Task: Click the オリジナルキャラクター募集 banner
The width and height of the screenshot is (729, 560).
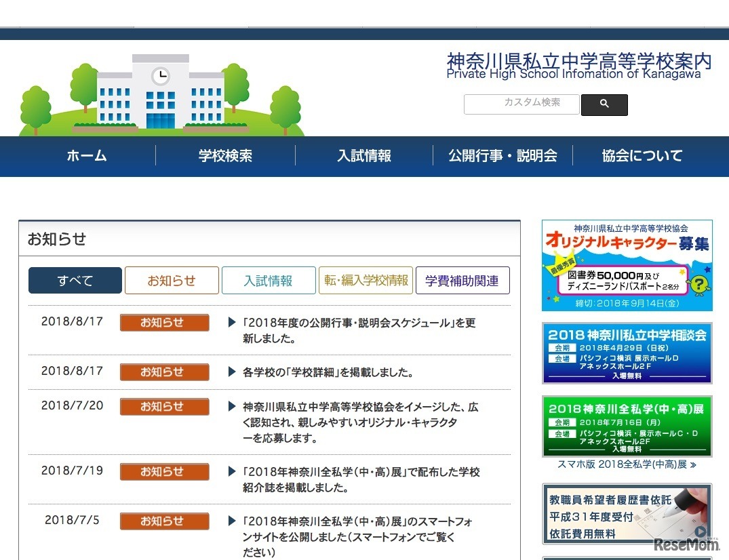Action: 627,264
